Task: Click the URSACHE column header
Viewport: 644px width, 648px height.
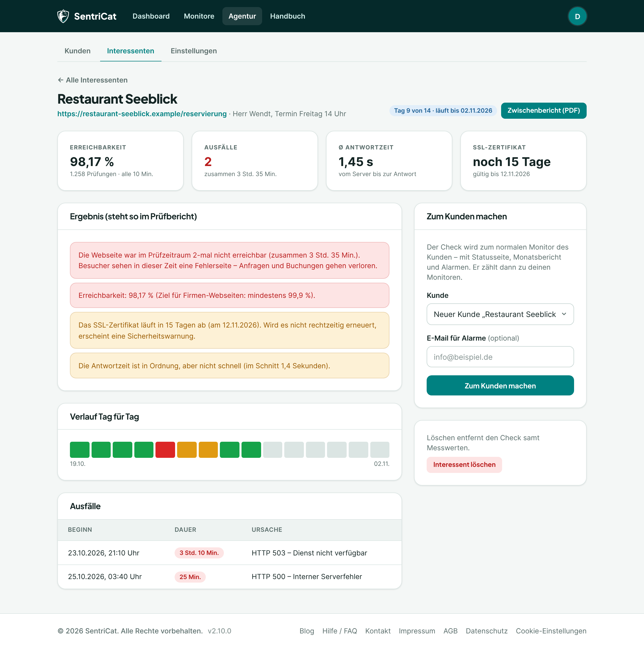Action: (x=267, y=530)
